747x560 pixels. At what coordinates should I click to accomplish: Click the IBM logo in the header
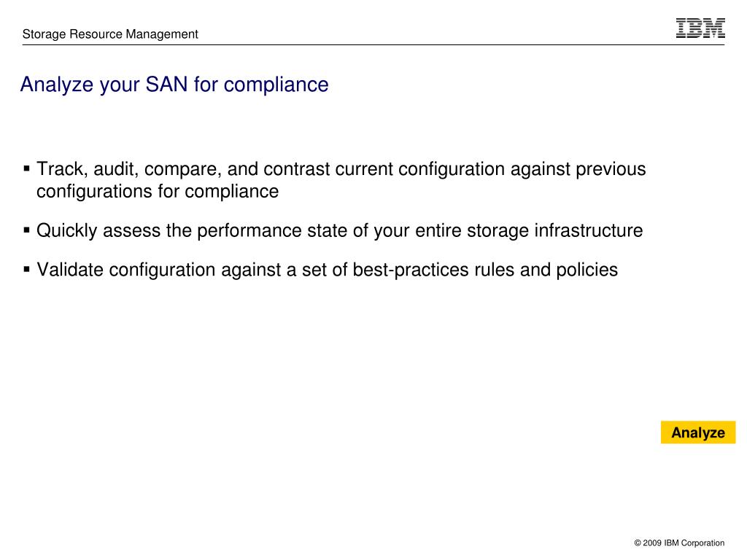tap(700, 28)
